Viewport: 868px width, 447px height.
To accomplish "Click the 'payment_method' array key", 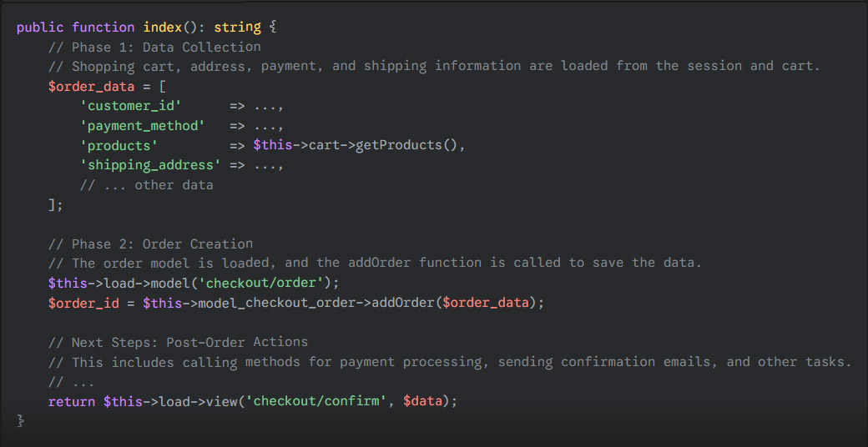I will point(142,126).
